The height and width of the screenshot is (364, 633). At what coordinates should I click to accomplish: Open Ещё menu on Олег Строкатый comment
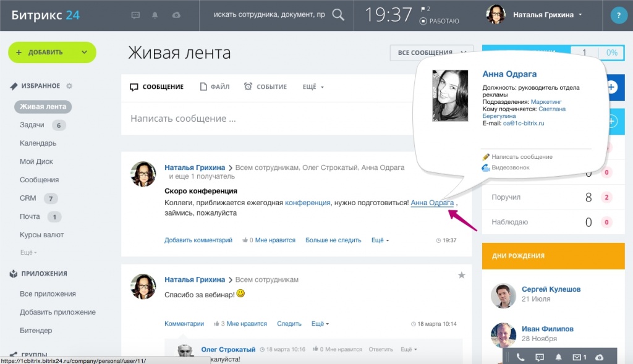tap(409, 349)
